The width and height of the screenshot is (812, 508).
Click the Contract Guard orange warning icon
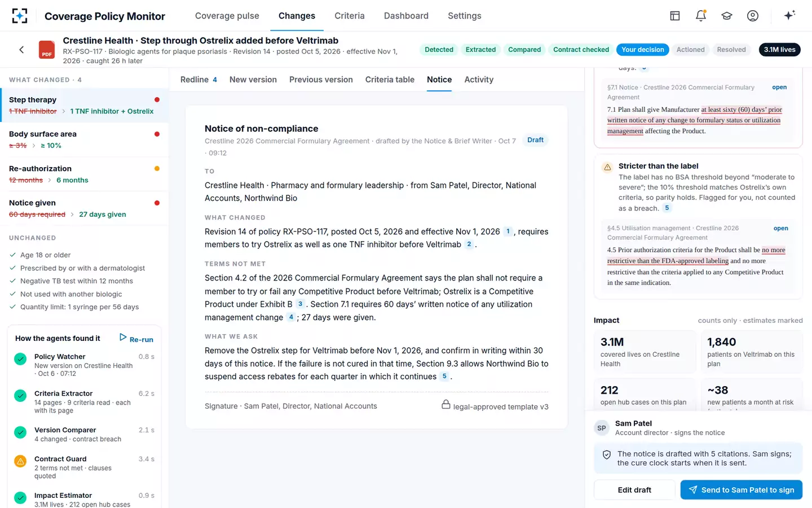pos(20,461)
